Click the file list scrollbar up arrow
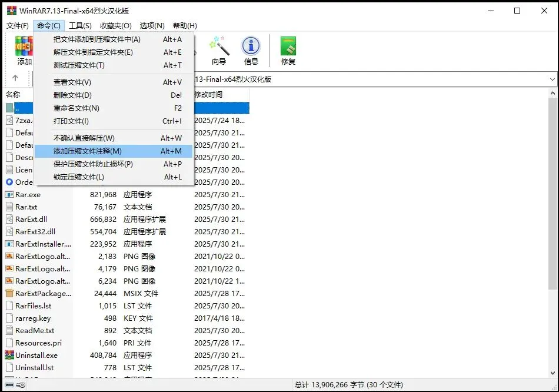The height and width of the screenshot is (392, 559). click(553, 94)
